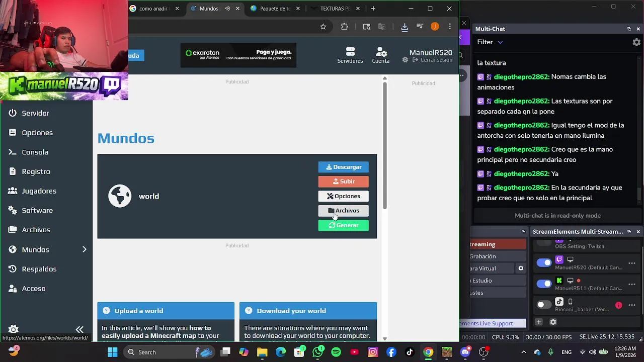644x362 pixels.
Task: Open the Download your world help article
Action: pos(308,311)
